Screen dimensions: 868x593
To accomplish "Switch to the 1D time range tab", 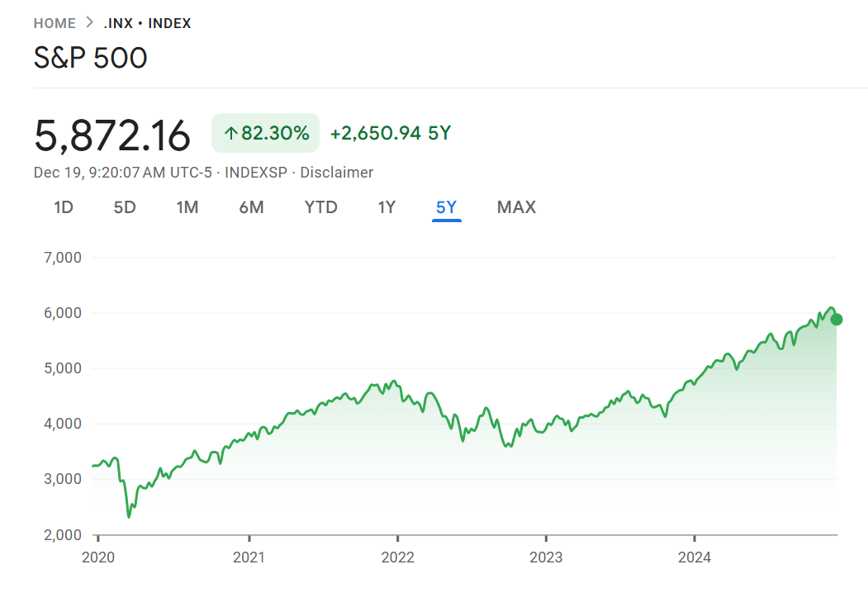I will coord(64,207).
